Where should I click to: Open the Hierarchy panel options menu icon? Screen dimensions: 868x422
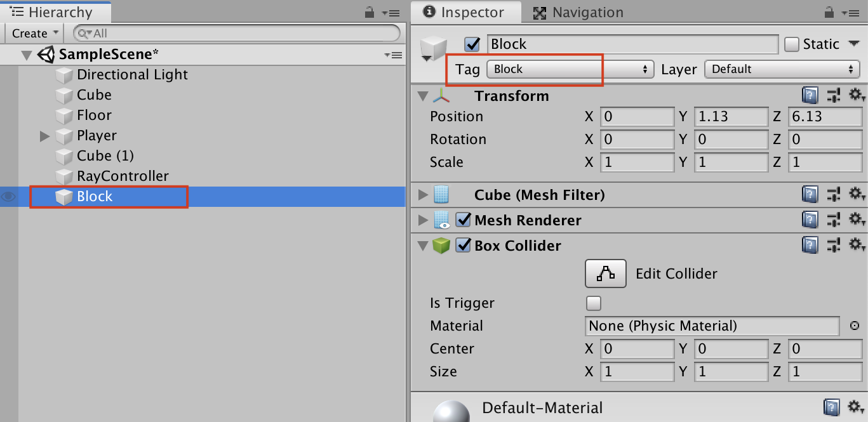pyautogui.click(x=394, y=13)
